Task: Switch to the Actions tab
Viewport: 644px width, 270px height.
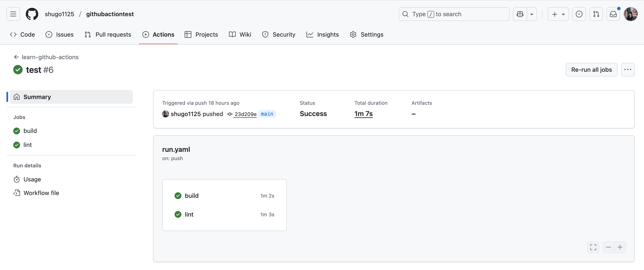Action: [158, 34]
